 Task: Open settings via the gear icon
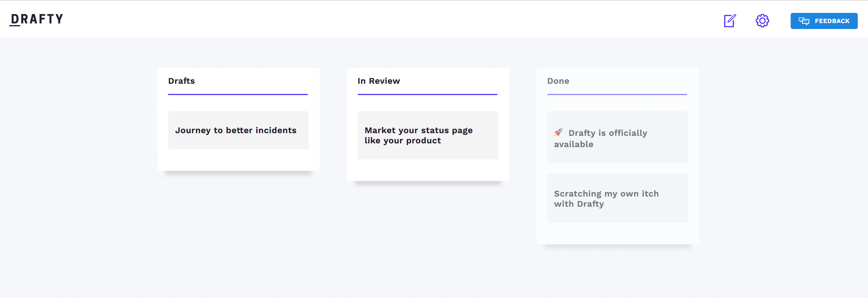coord(762,21)
